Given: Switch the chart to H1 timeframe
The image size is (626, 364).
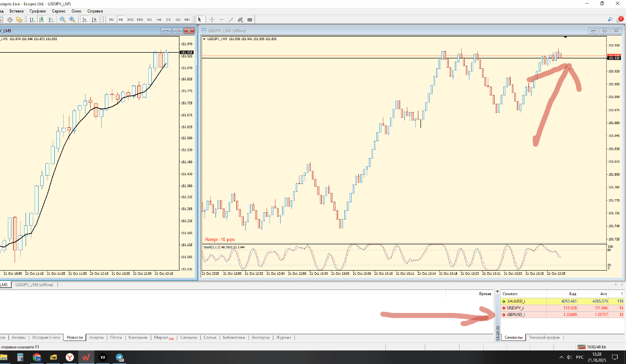Looking at the screenshot, I should (x=149, y=19).
